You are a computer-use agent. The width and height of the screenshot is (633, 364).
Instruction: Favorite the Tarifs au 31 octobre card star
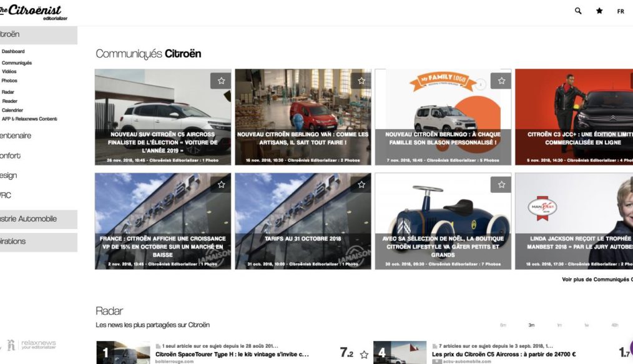pos(361,184)
